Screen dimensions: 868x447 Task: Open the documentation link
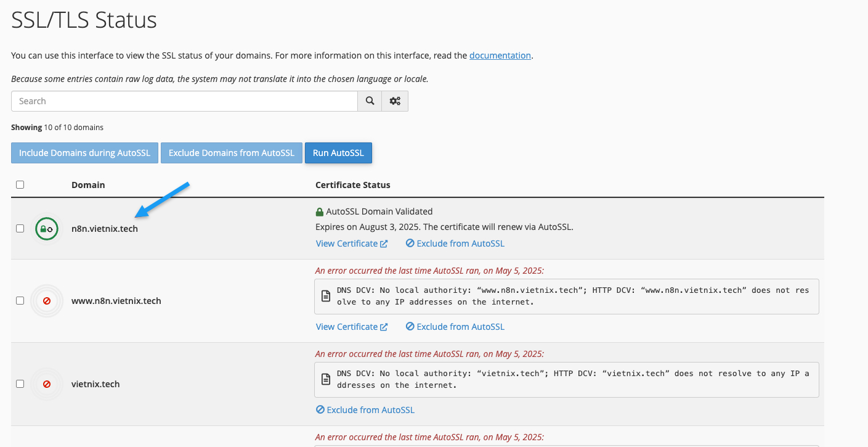(x=500, y=55)
